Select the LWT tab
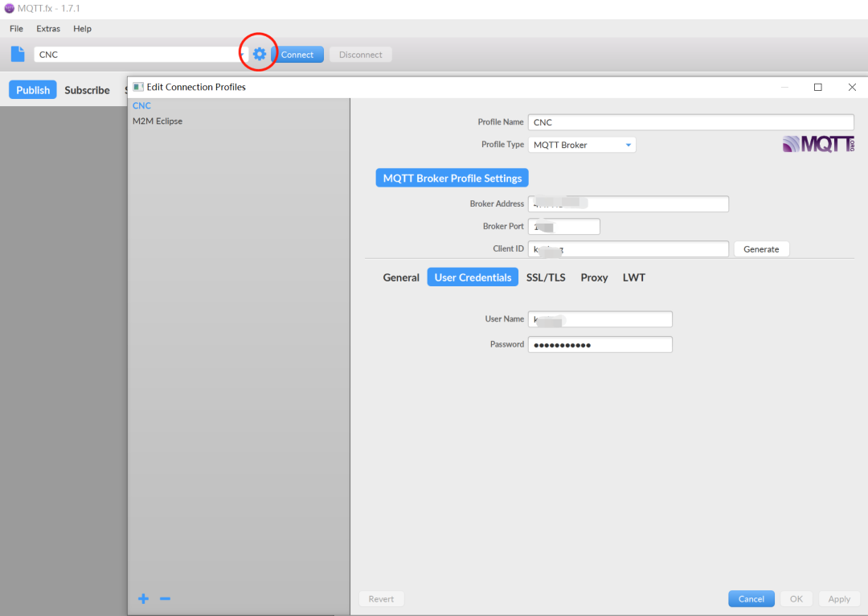 (634, 277)
